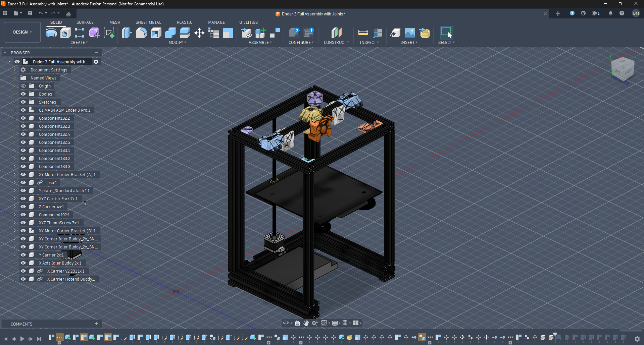This screenshot has height=345, width=644.
Task: Click the Home view icon
Action: (68, 14)
